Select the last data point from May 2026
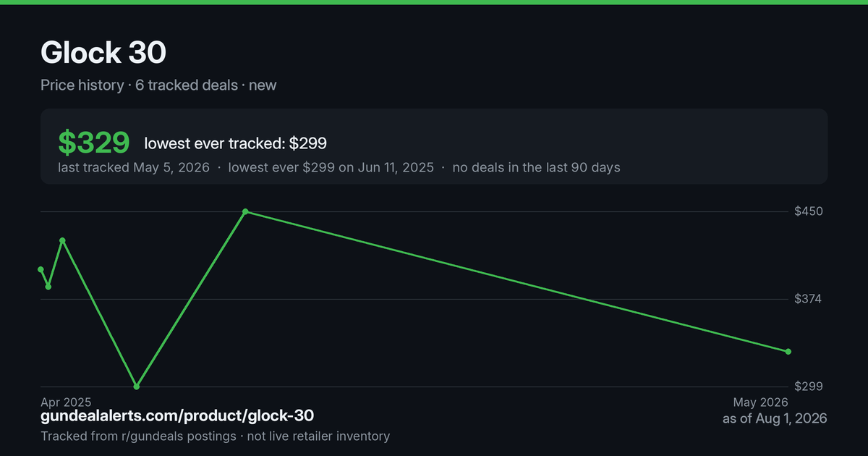 tap(788, 352)
